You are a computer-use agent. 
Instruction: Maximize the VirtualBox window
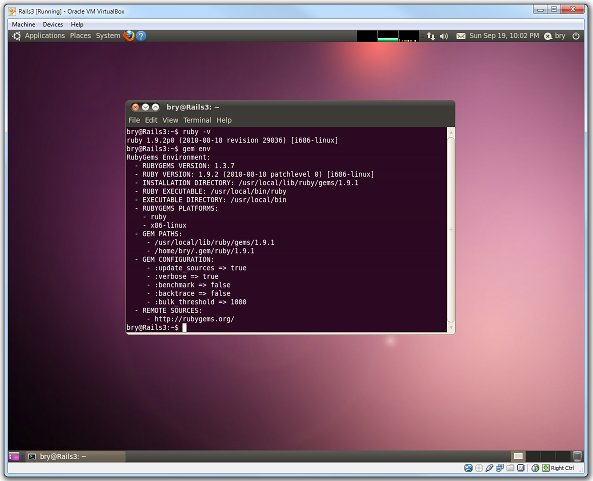coord(554,9)
